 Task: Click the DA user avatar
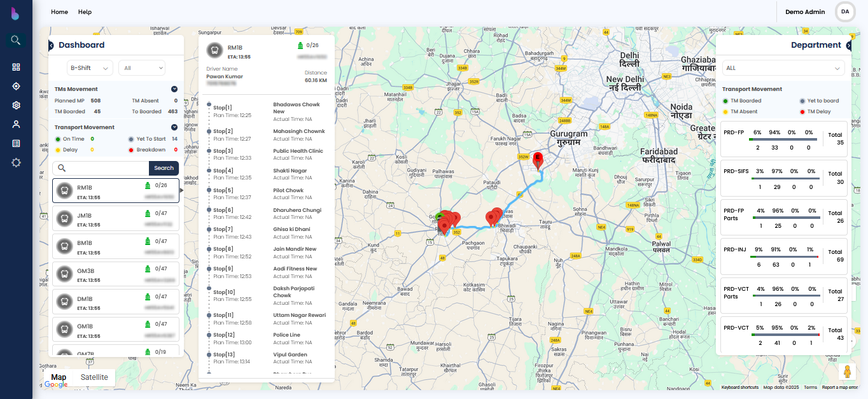pos(845,11)
